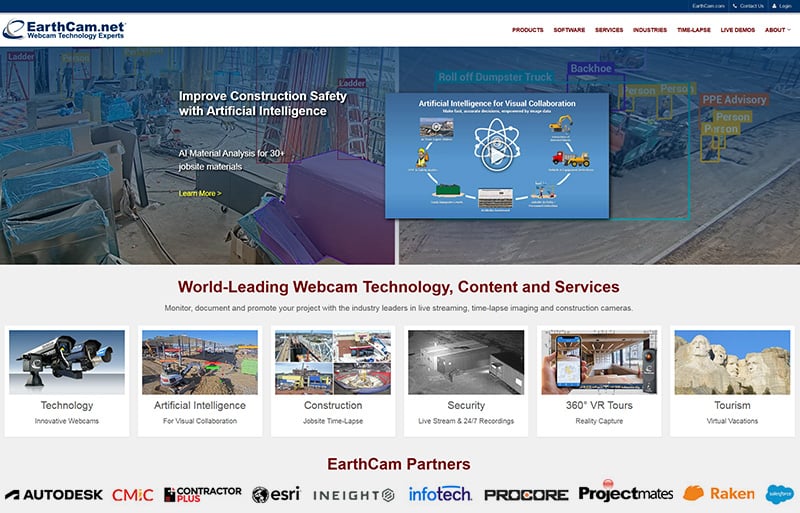
Task: Click the Procore partner logo
Action: point(526,495)
